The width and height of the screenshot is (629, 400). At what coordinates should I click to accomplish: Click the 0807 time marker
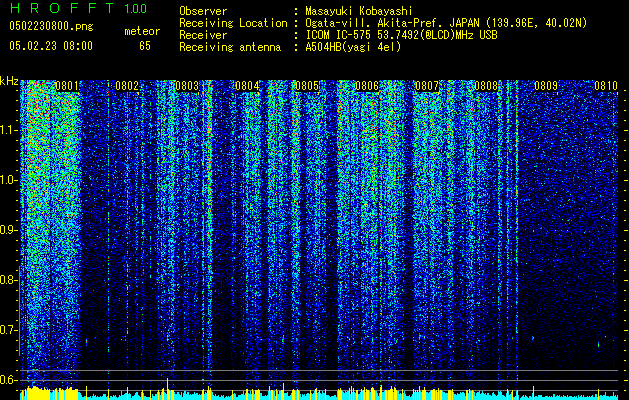tap(427, 86)
